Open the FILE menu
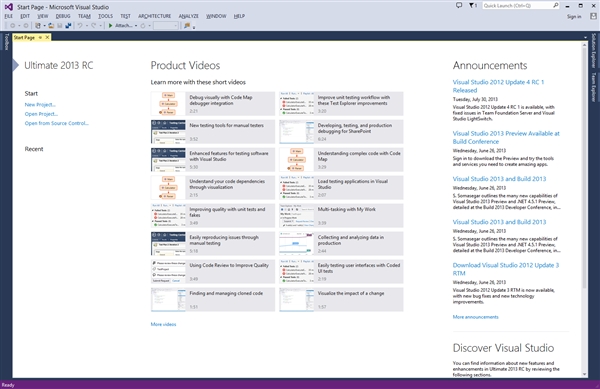This screenshot has height=389, width=600. point(8,16)
